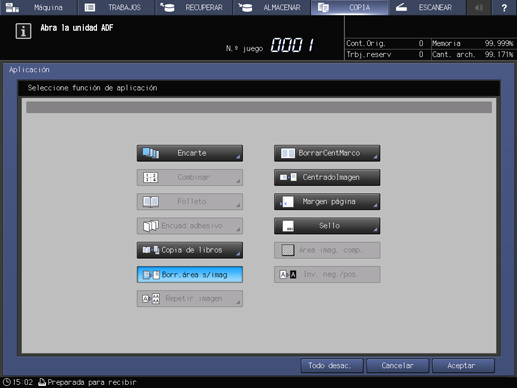Toggle Borr.área s/imag function
517x388 pixels.
[x=190, y=274]
